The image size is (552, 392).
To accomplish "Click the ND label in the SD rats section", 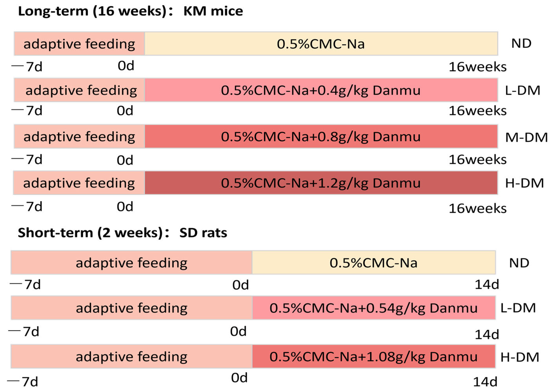I will [519, 263].
